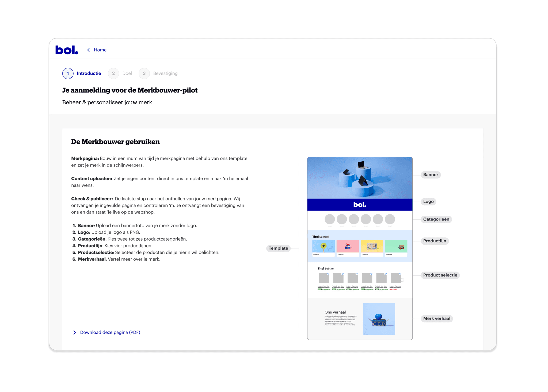Select step 3 Bevestiging circle
This screenshot has height=392, width=548.
[x=144, y=73]
